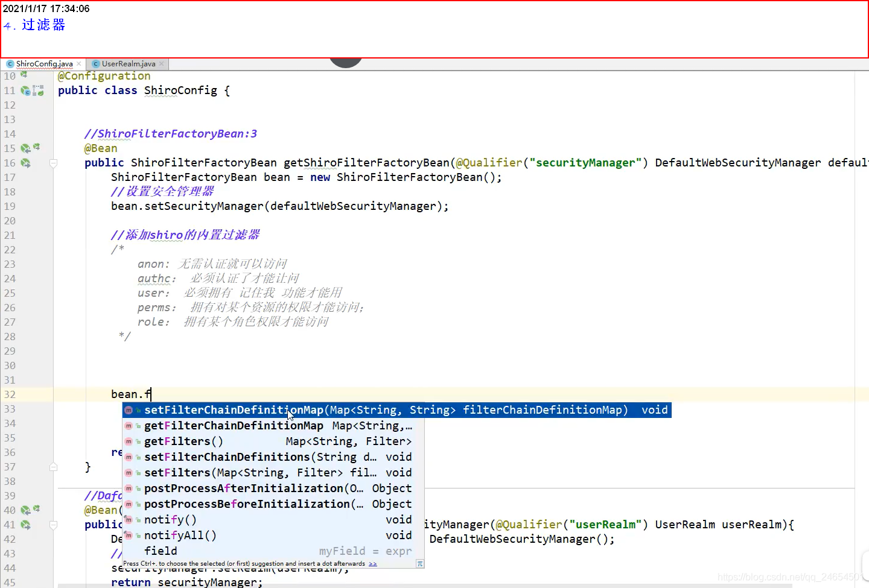Click the "securityManager" qualifier string
Viewport: 869px width, 588px height.
(x=585, y=163)
